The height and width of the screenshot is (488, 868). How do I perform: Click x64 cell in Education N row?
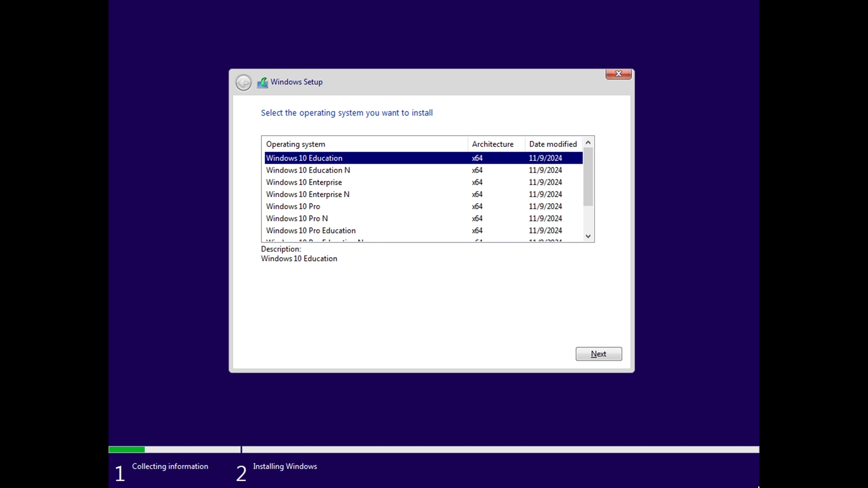coord(477,170)
